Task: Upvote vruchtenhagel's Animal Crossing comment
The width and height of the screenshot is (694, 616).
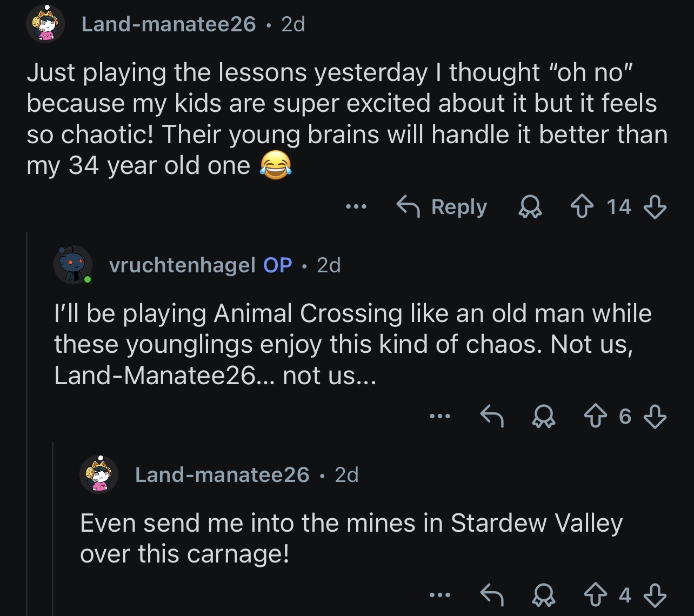Action: coord(596,417)
